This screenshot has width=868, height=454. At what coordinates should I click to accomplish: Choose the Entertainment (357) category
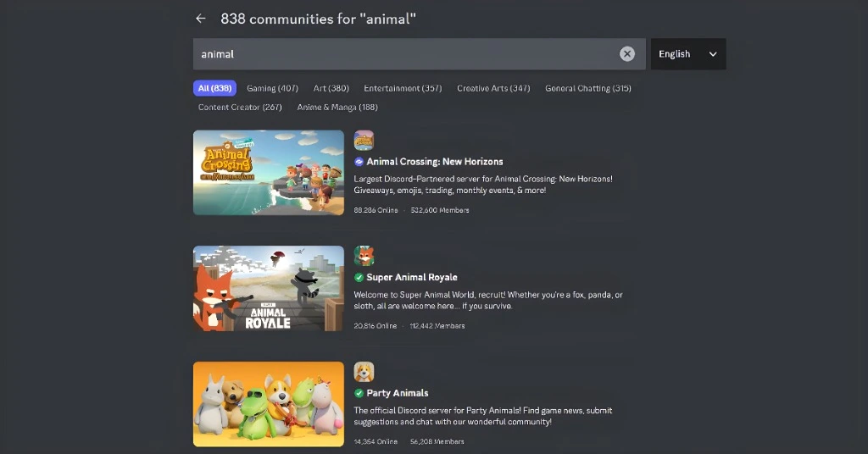coord(403,88)
